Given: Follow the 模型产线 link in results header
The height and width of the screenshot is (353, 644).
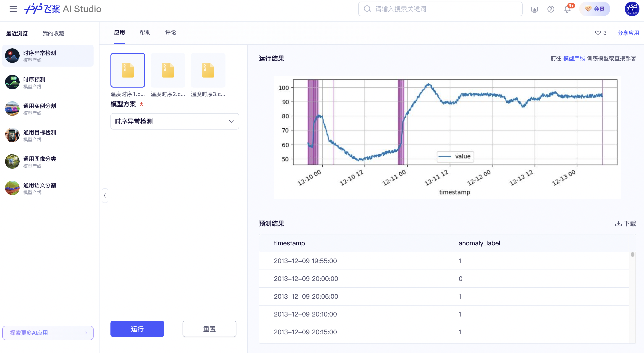Looking at the screenshot, I should [574, 58].
